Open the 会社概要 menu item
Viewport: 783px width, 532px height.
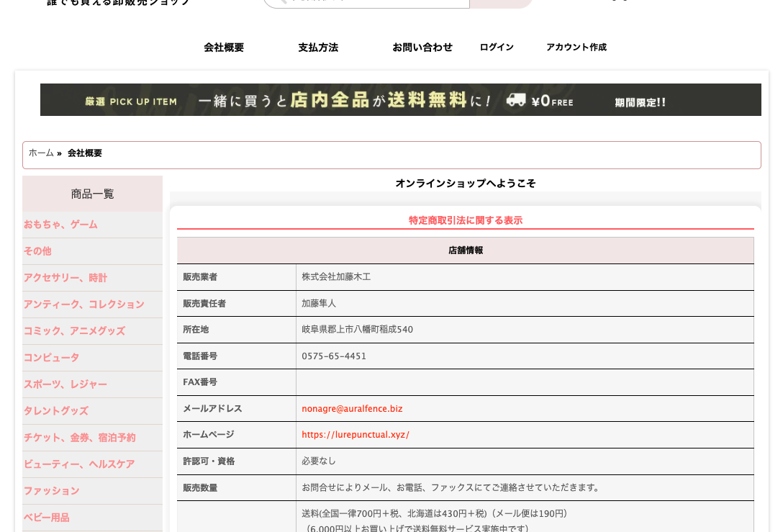tap(223, 48)
